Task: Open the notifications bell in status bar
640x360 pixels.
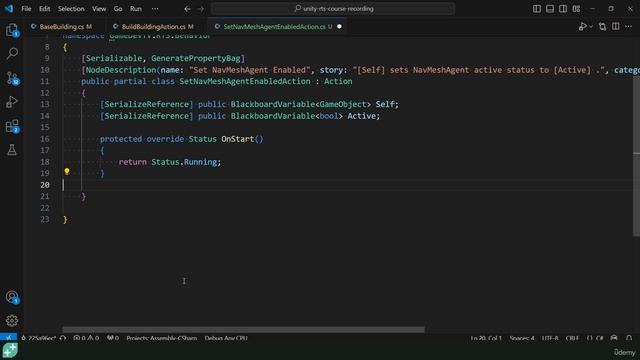Action: coord(629,338)
